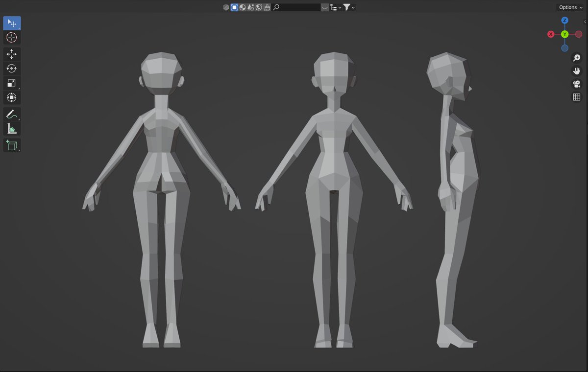Choose the Move tool
Image resolution: width=588 pixels, height=372 pixels.
click(12, 54)
